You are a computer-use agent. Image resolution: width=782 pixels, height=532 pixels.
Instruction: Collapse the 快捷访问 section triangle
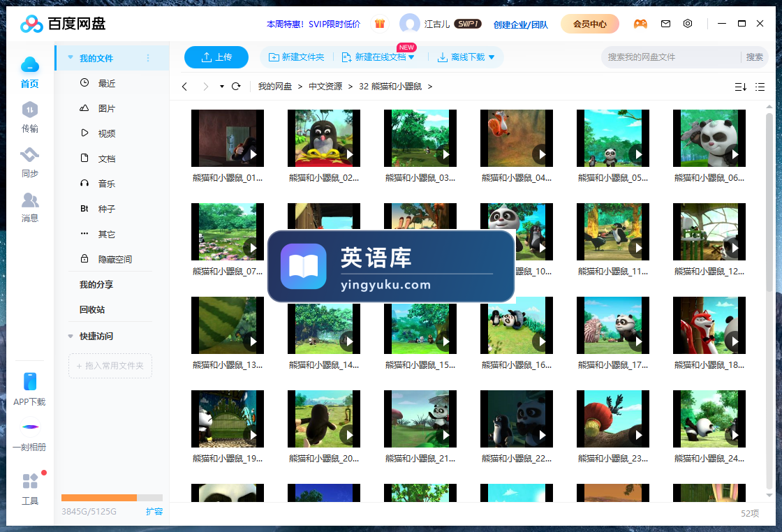pyautogui.click(x=71, y=336)
